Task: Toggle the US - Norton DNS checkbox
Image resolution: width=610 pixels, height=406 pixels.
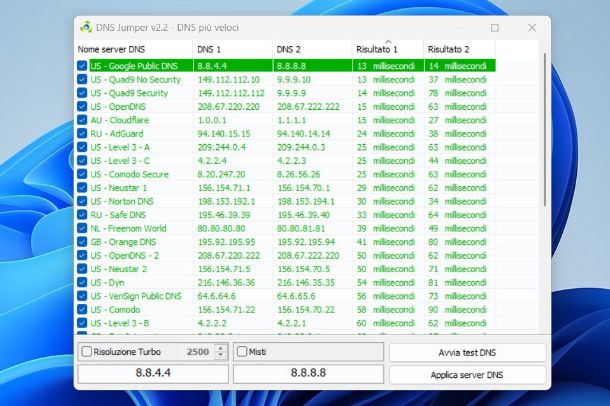Action: click(82, 201)
